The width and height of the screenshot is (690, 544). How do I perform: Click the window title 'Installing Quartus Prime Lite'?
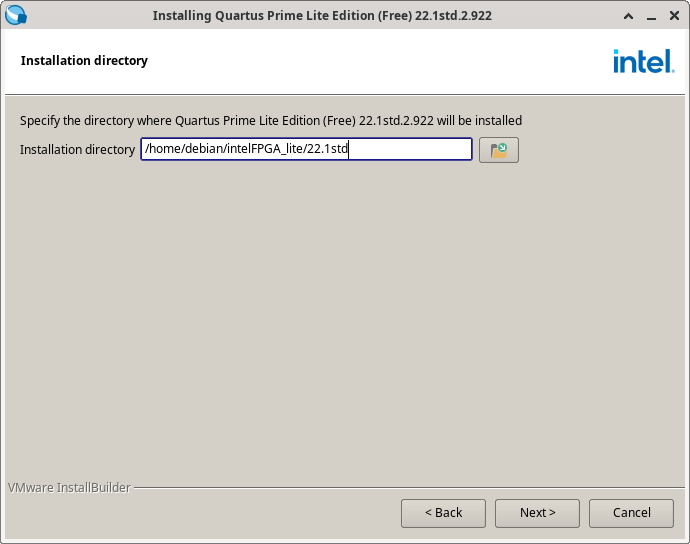pos(322,16)
